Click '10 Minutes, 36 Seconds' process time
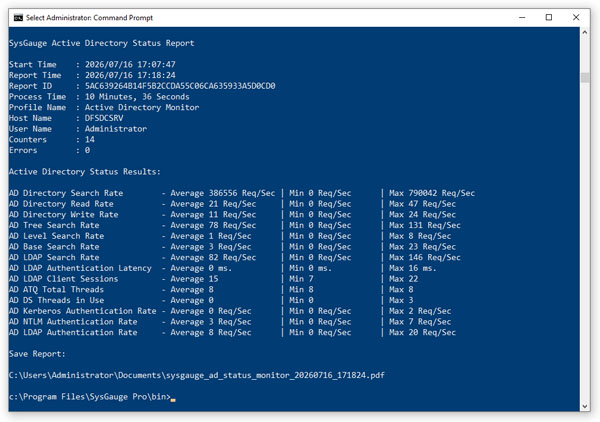Screen dimensions: 600x422 [x=137, y=97]
